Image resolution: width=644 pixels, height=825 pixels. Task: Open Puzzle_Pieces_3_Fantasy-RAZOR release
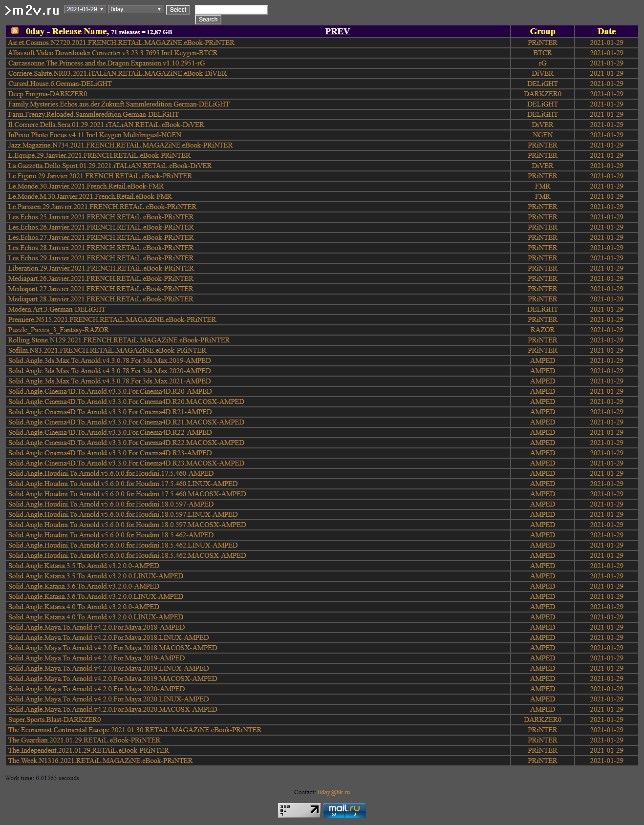tap(58, 330)
